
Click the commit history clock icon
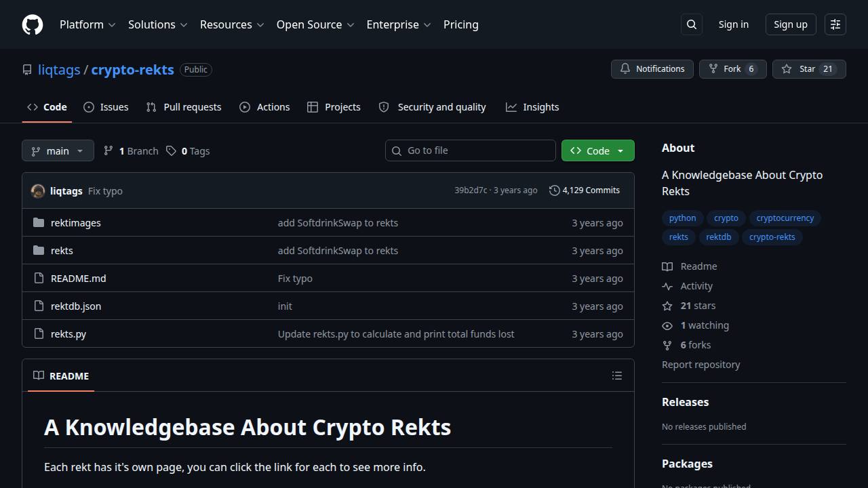pyautogui.click(x=554, y=190)
